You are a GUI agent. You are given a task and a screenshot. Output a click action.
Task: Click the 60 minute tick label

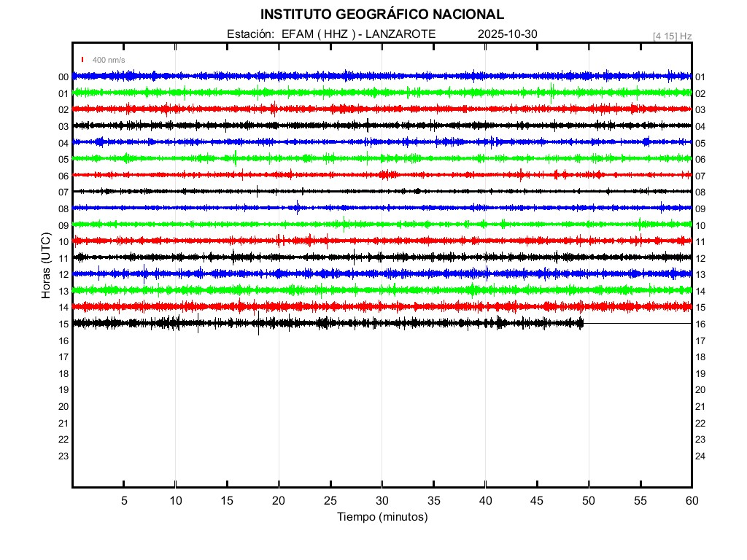click(x=691, y=500)
